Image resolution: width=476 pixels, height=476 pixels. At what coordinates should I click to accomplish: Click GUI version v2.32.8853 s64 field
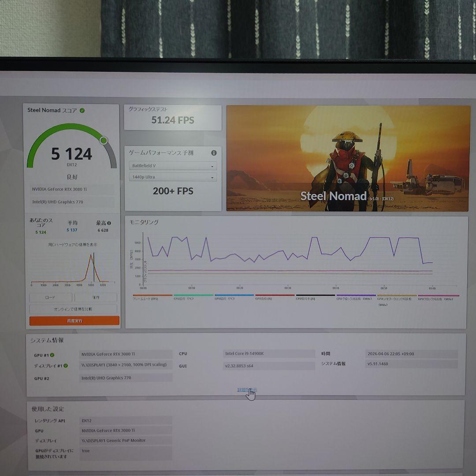point(269,366)
